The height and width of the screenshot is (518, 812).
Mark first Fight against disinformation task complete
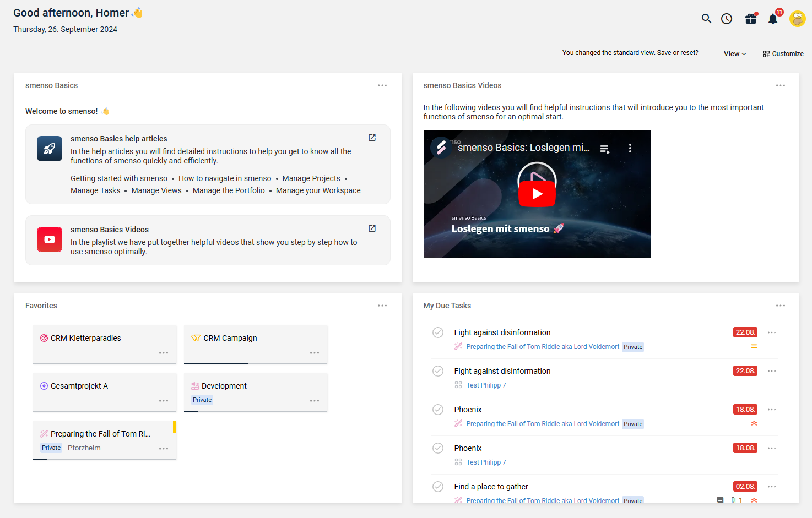438,332
